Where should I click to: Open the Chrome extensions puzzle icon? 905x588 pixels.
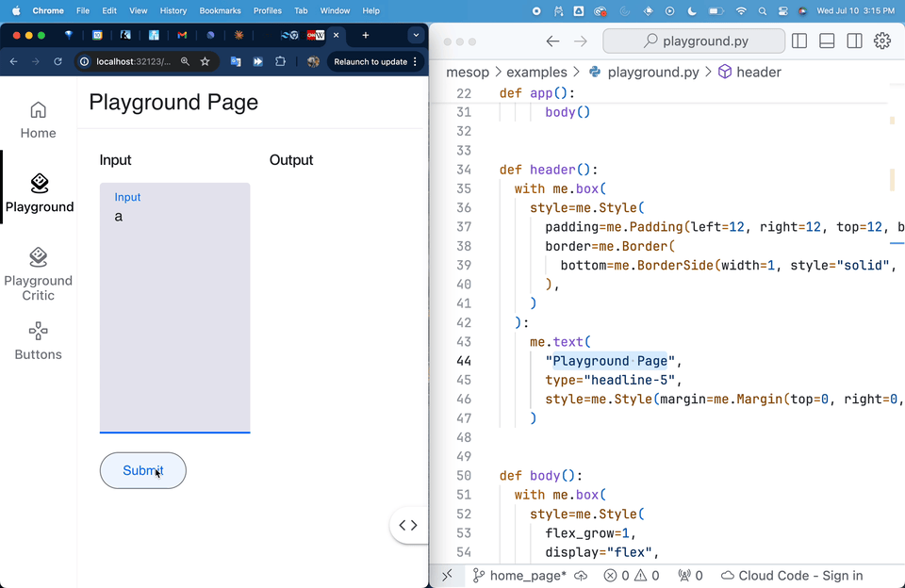tap(280, 59)
